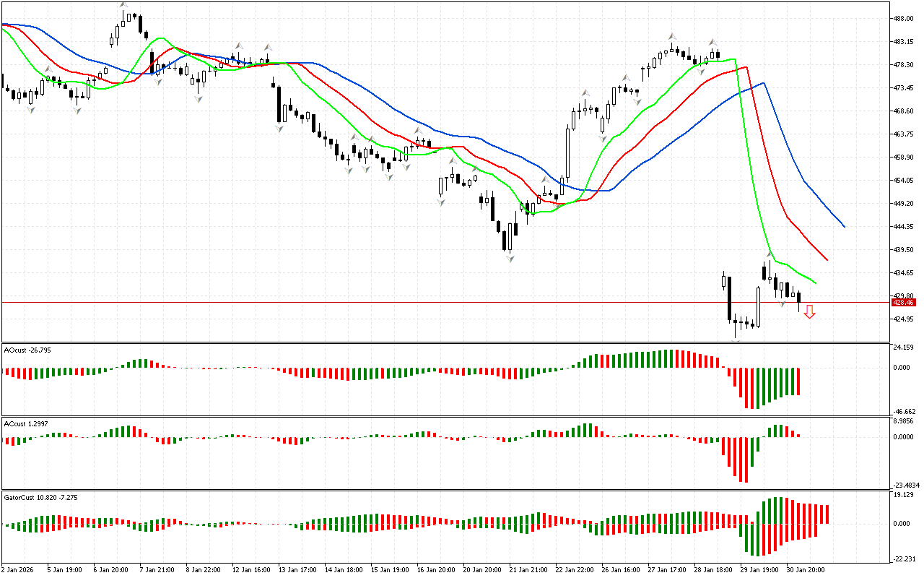The height and width of the screenshot is (578, 924).
Task: Click the 488.00 price axis label
Action: coord(903,19)
